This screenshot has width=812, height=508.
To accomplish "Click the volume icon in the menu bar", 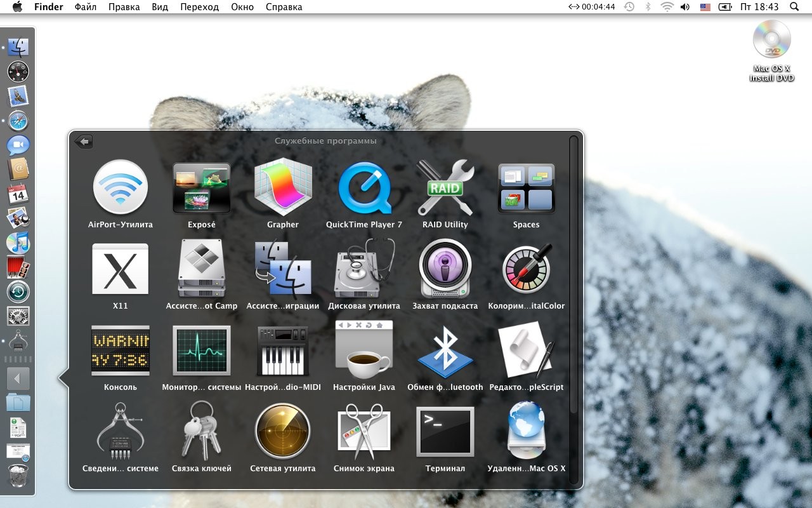I will pos(685,7).
